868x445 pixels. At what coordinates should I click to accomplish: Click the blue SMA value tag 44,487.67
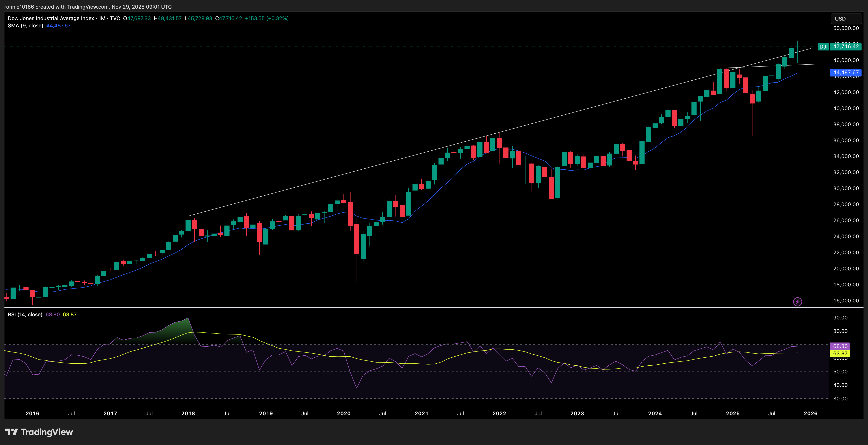(x=846, y=73)
